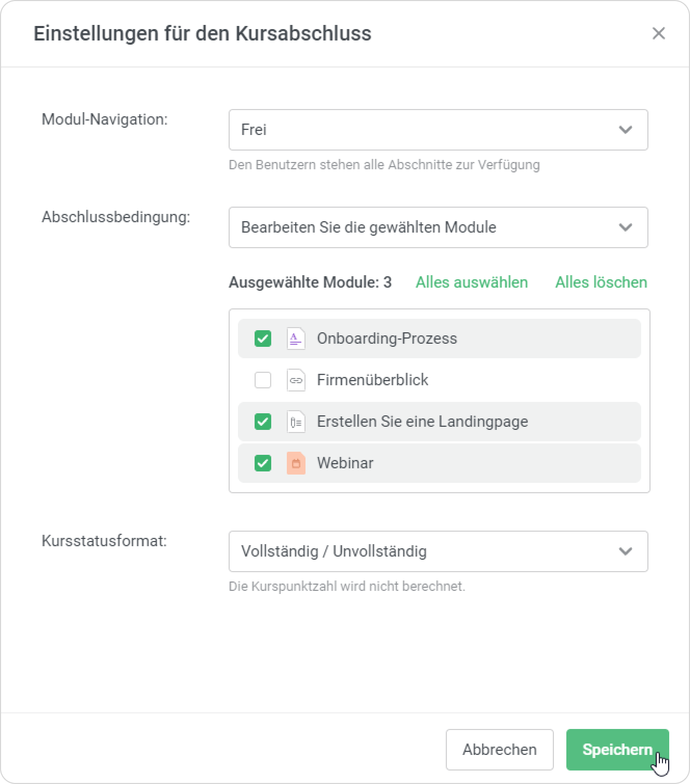Click the Landingpage assignment icon

(296, 422)
